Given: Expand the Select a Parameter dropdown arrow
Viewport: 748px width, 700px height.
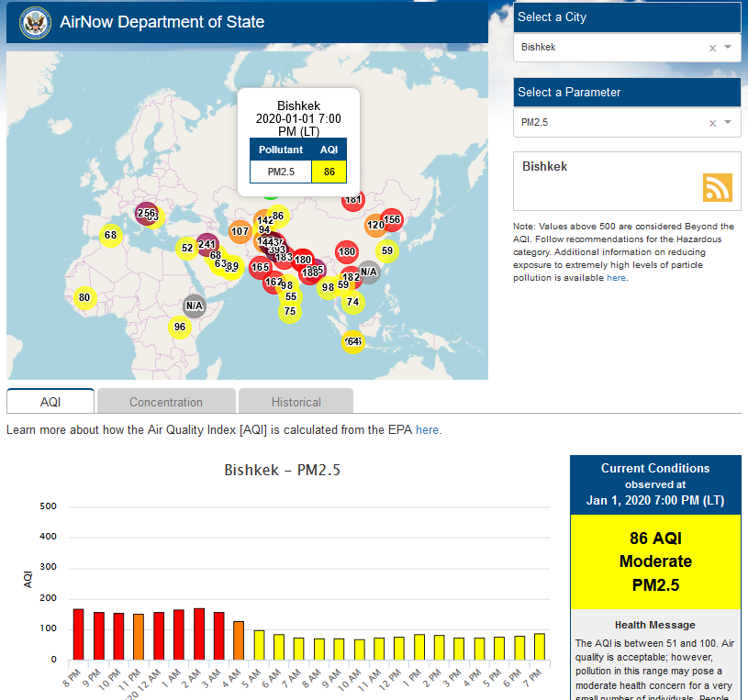Looking at the screenshot, I should (x=728, y=122).
